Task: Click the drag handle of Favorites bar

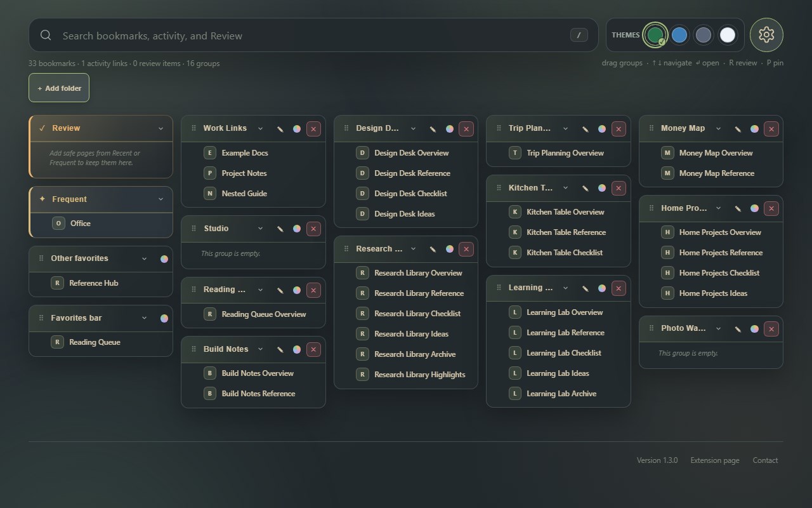Action: click(x=41, y=318)
